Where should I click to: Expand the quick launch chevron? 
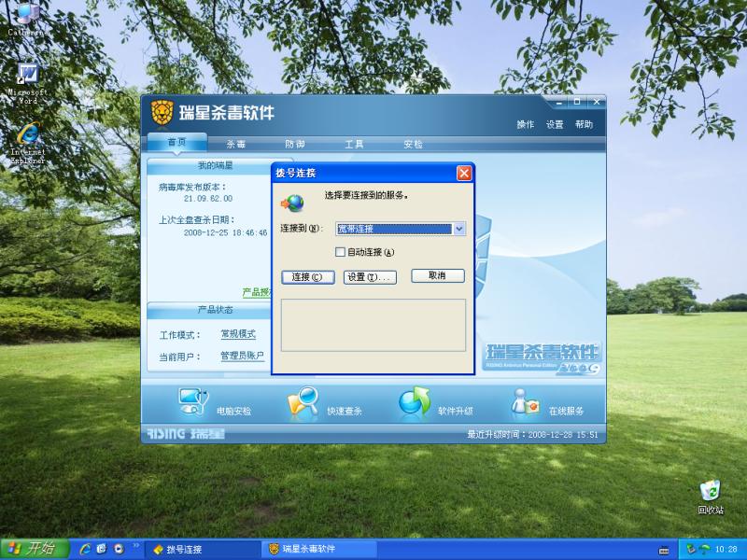coord(135,545)
